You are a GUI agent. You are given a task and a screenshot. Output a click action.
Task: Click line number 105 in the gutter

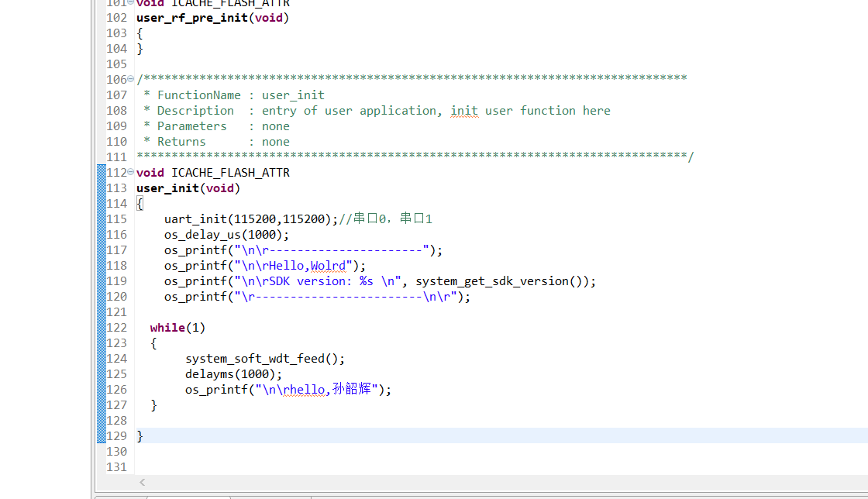[117, 64]
